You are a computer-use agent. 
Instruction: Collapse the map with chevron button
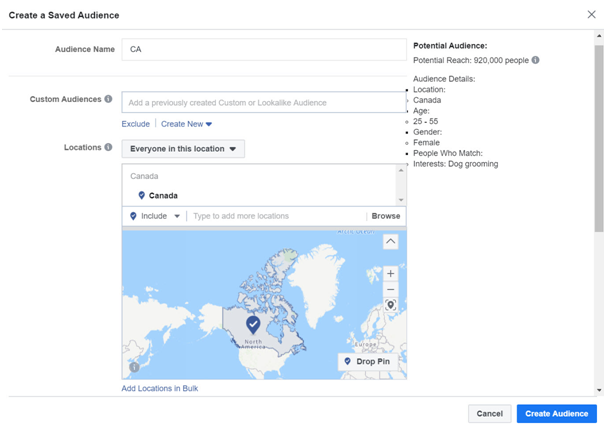point(390,242)
